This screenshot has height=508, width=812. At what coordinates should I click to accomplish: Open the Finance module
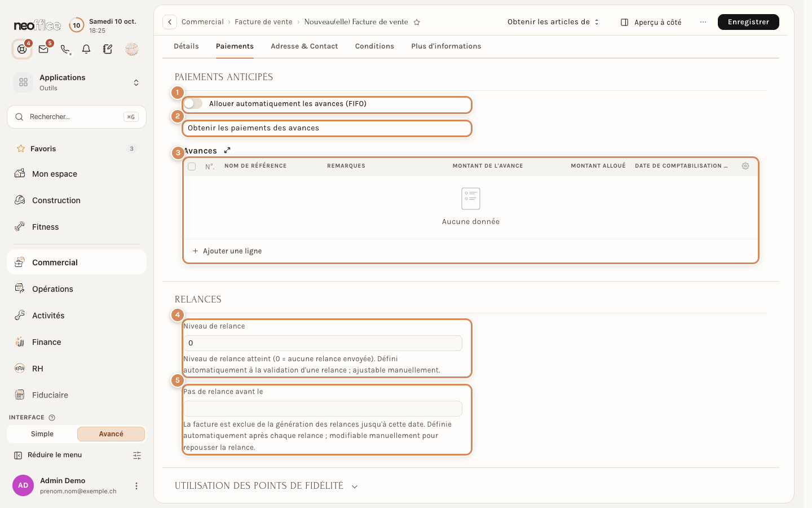click(77, 342)
